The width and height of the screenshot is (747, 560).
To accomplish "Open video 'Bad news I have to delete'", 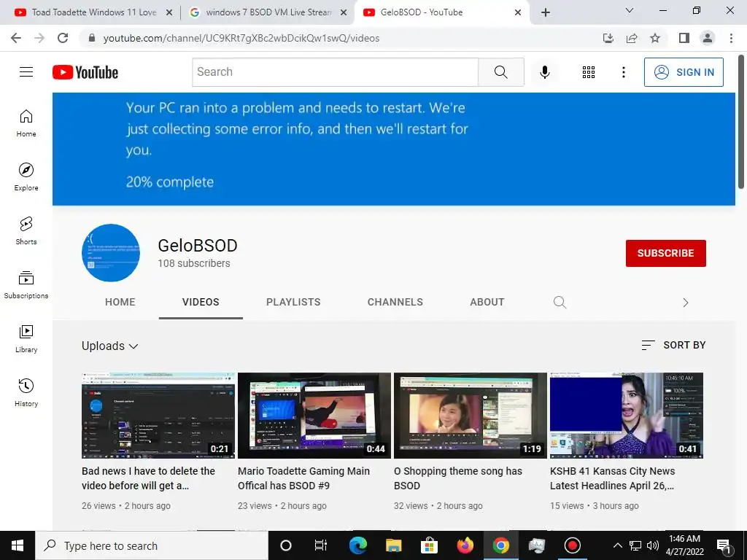I will coord(148,478).
